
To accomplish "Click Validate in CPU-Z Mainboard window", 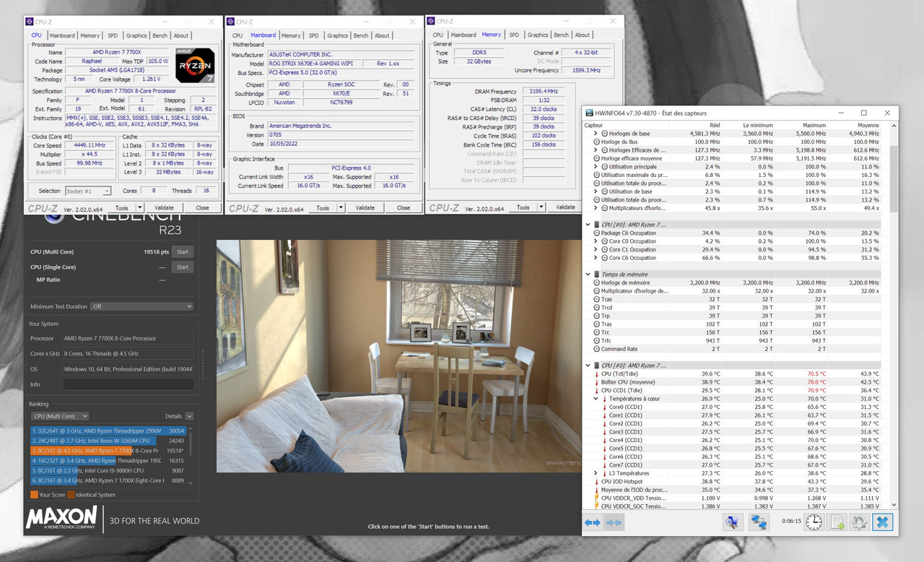I will tap(366, 208).
